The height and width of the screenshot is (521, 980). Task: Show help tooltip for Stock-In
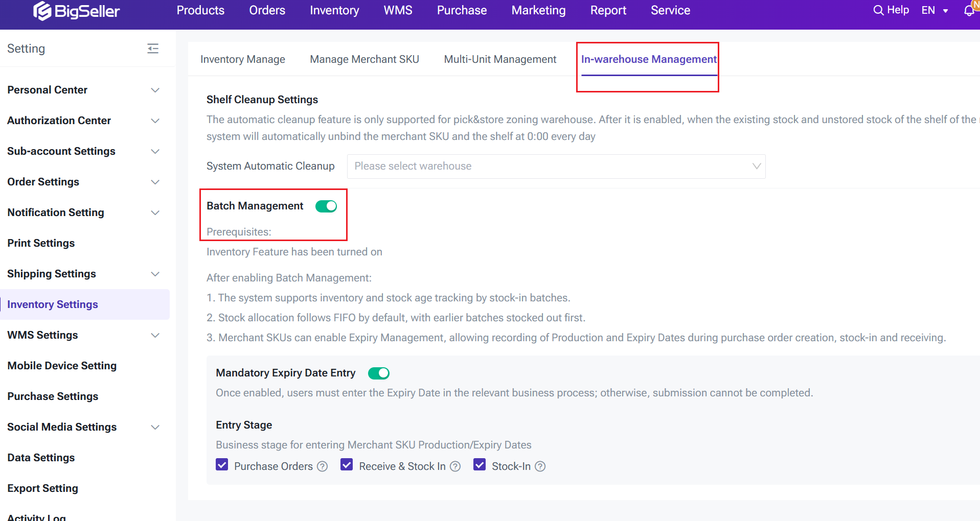coord(540,466)
